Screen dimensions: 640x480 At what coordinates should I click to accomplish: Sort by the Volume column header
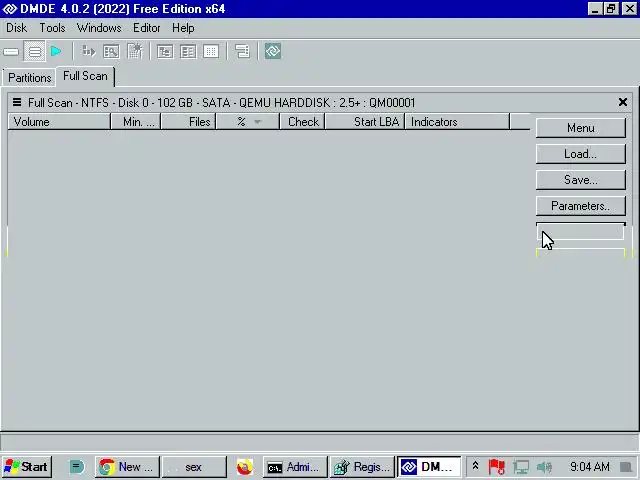pos(59,122)
